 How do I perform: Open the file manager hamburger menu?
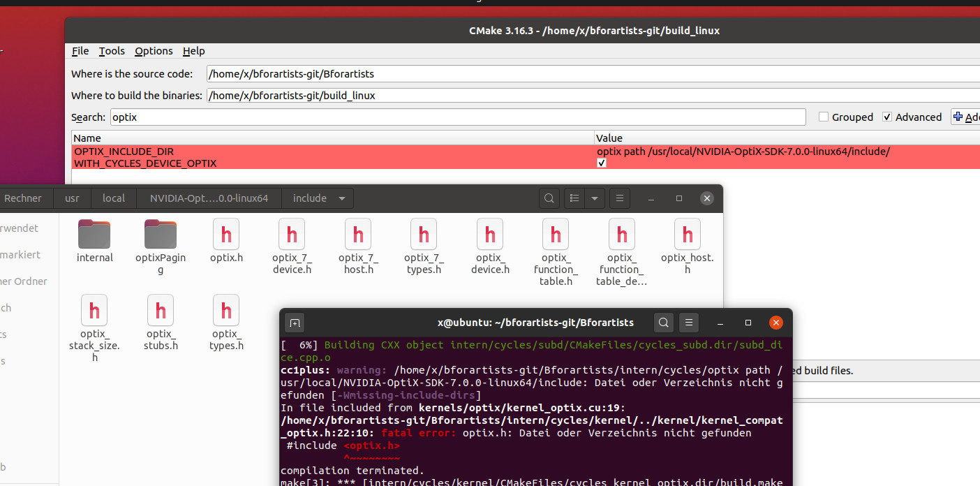tap(619, 198)
